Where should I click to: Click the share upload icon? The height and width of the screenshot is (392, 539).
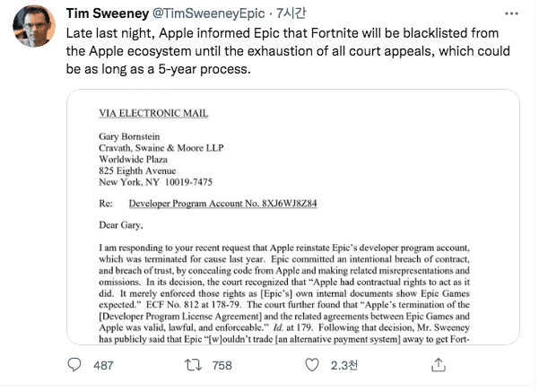tap(438, 366)
